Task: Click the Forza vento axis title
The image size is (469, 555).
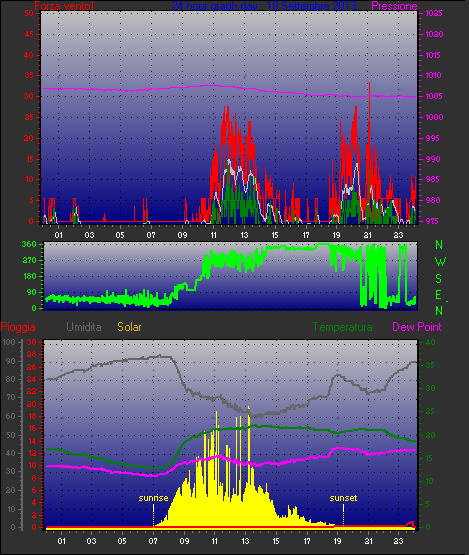Action: click(64, 6)
